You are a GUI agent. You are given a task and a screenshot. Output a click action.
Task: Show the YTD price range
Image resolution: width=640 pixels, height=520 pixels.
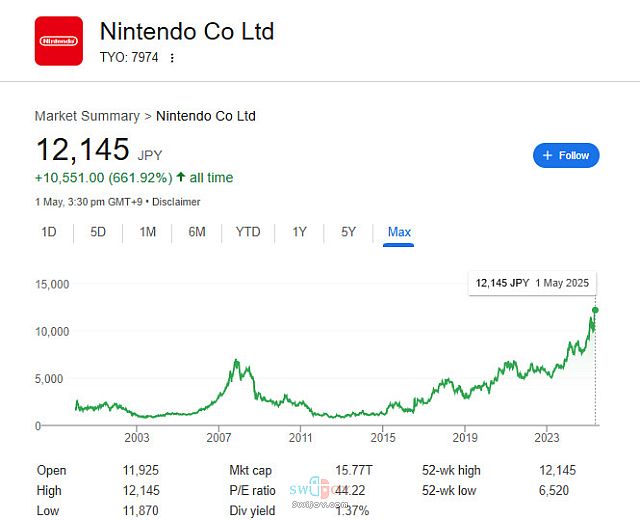point(248,232)
